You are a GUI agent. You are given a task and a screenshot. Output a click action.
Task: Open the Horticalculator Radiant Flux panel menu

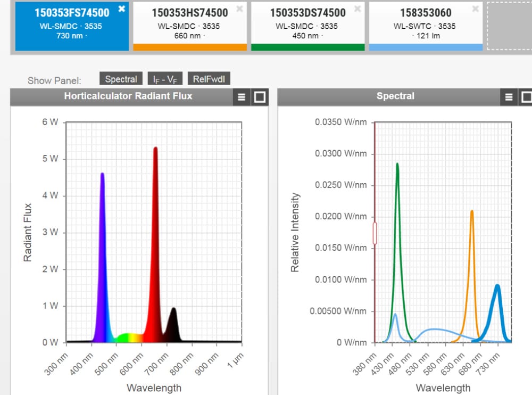(x=241, y=97)
